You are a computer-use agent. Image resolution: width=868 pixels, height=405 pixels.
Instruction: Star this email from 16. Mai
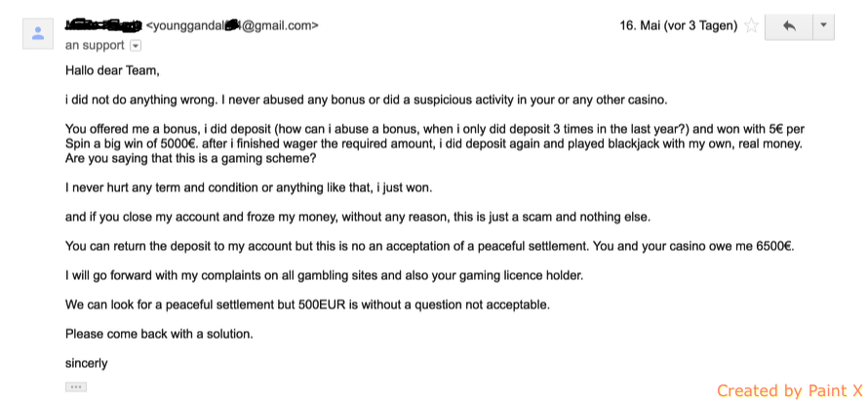751,26
